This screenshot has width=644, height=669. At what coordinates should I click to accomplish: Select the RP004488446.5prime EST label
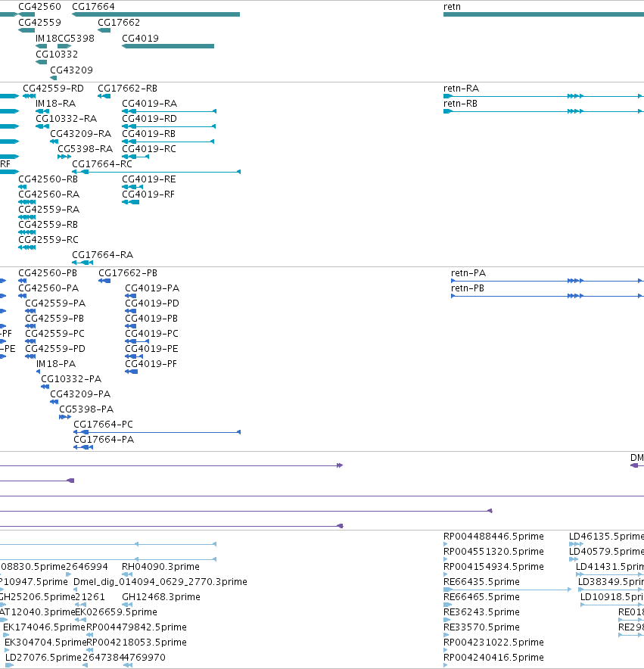(493, 537)
